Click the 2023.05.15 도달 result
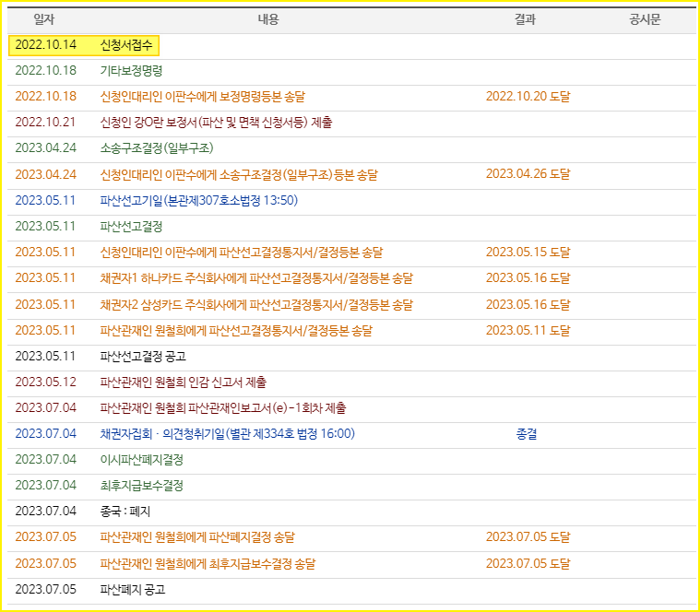 [x=528, y=253]
